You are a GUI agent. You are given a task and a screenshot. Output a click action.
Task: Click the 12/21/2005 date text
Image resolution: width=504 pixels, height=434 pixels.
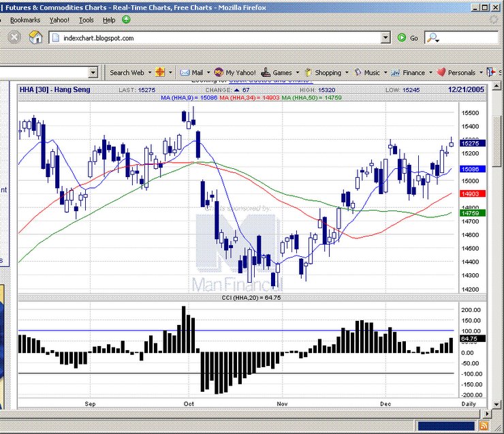466,90
